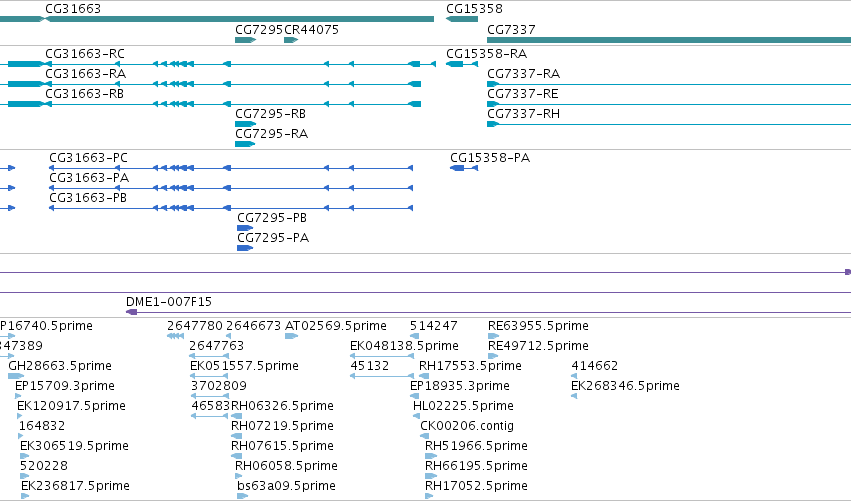Select the CG7295-RB transcript label
The width and height of the screenshot is (851, 501).
click(x=270, y=114)
